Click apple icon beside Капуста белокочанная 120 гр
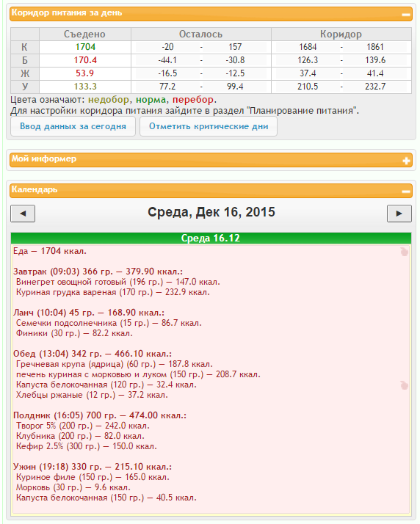Screen dimensions: 420x524 click(405, 385)
